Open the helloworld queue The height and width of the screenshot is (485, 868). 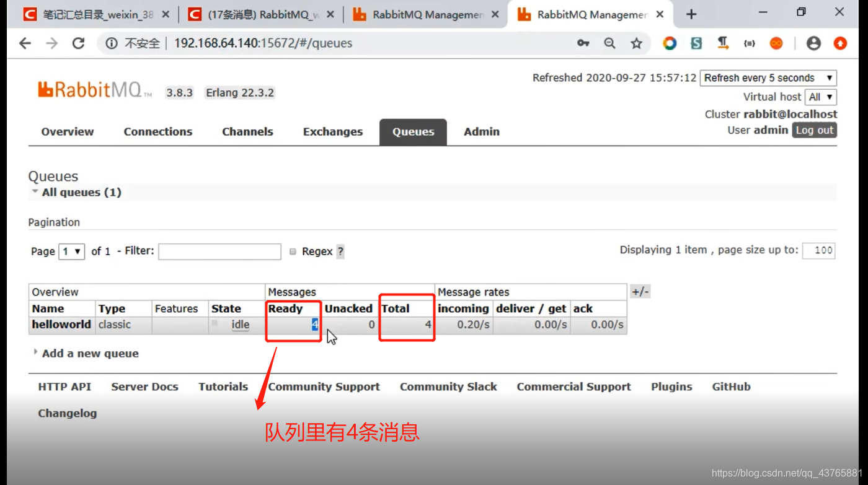pyautogui.click(x=61, y=325)
